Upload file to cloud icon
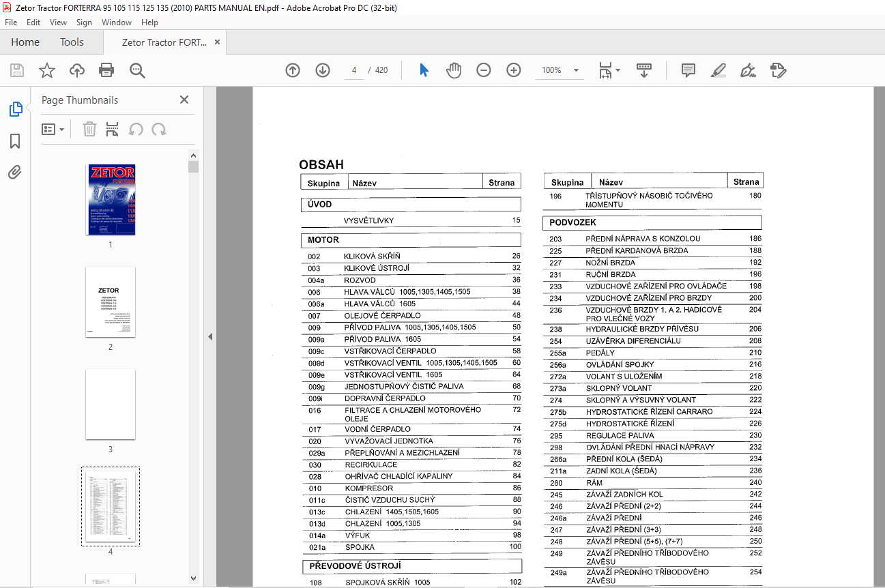Screen dimensions: 885x588 77,70
